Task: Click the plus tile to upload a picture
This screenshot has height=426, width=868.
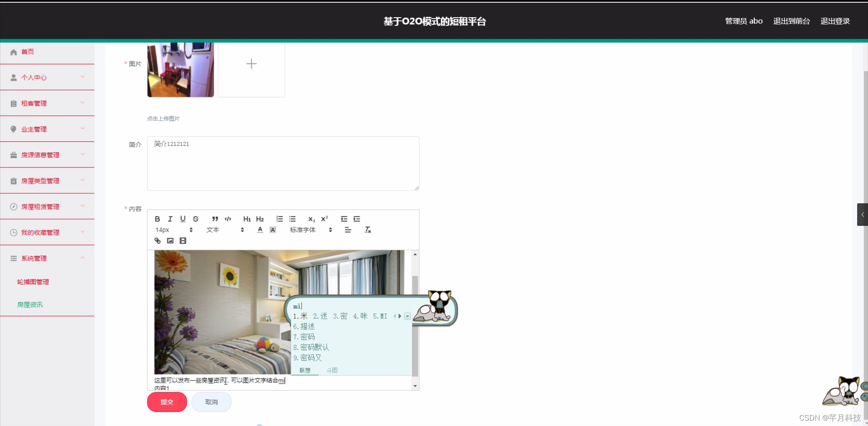Action: (251, 64)
